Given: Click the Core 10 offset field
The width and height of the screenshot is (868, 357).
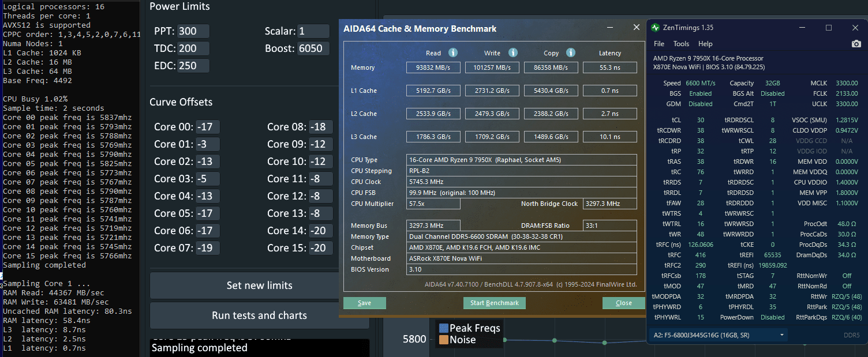Looking at the screenshot, I should (x=321, y=161).
